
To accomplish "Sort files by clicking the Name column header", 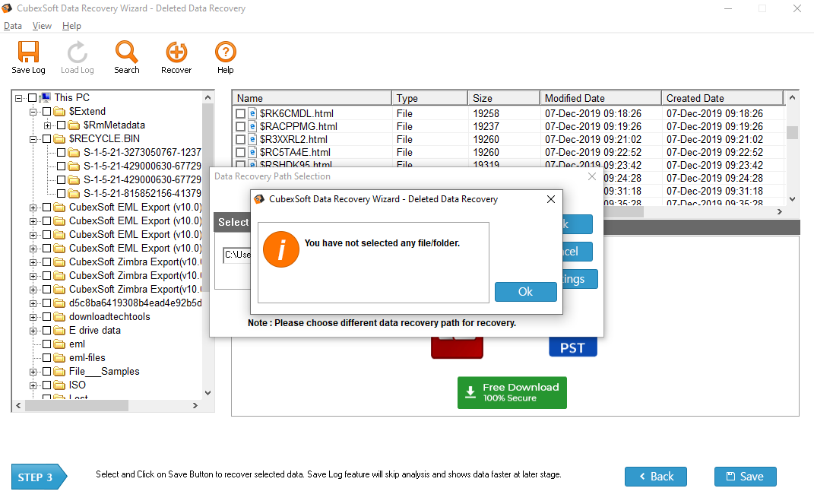I will (x=312, y=97).
